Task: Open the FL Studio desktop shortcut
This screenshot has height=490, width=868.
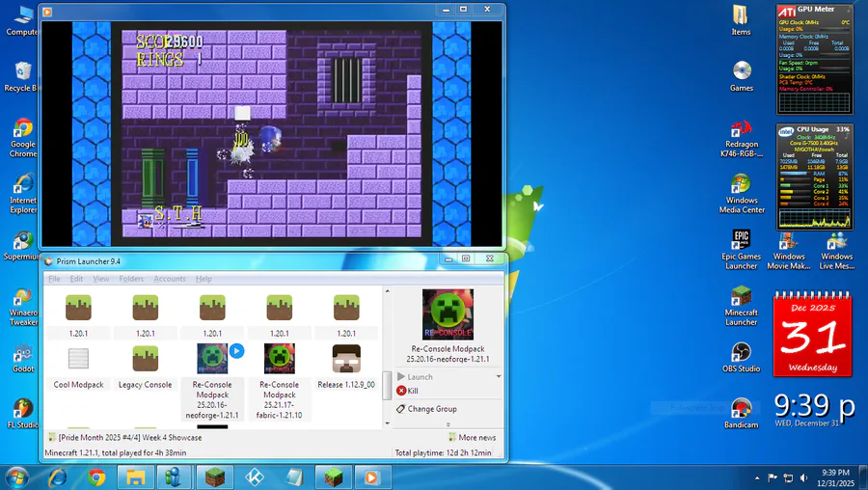Action: click(x=23, y=414)
